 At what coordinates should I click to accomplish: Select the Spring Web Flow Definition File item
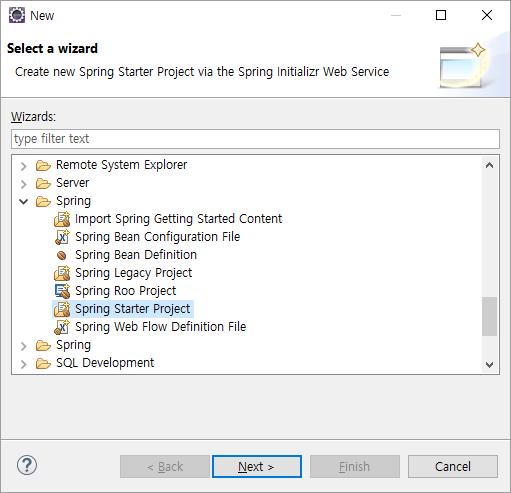pos(160,327)
